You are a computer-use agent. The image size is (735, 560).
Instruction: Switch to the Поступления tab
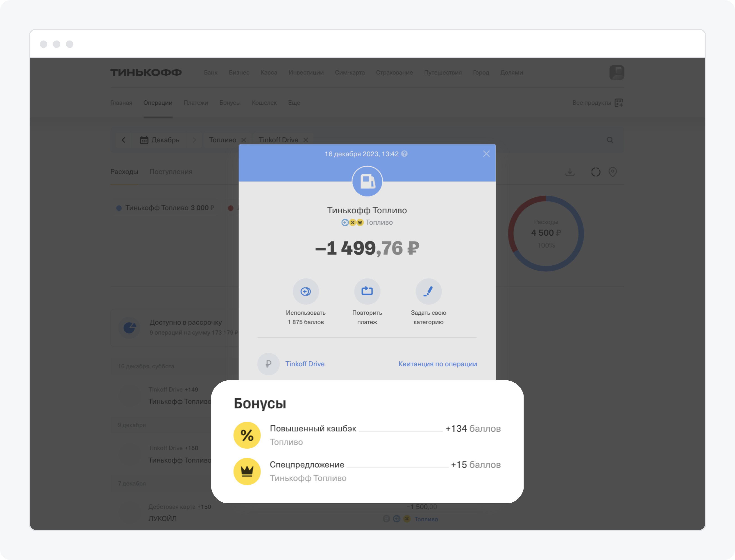[171, 172]
